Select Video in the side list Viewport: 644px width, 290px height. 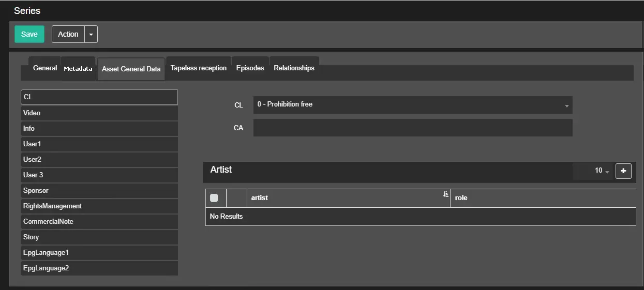(99, 113)
